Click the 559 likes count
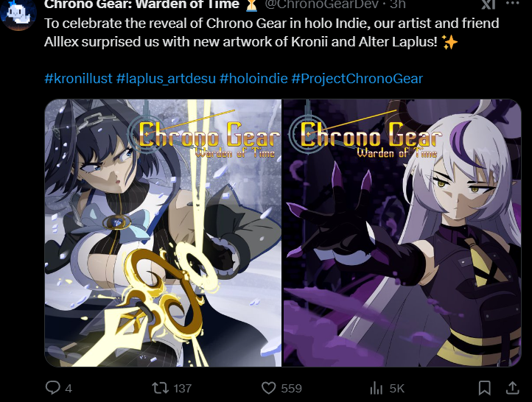The width and height of the screenshot is (532, 402). (x=292, y=388)
